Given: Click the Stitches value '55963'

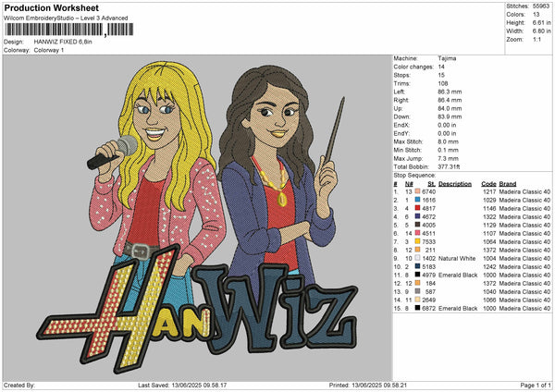Looking at the screenshot, I should [x=541, y=6].
